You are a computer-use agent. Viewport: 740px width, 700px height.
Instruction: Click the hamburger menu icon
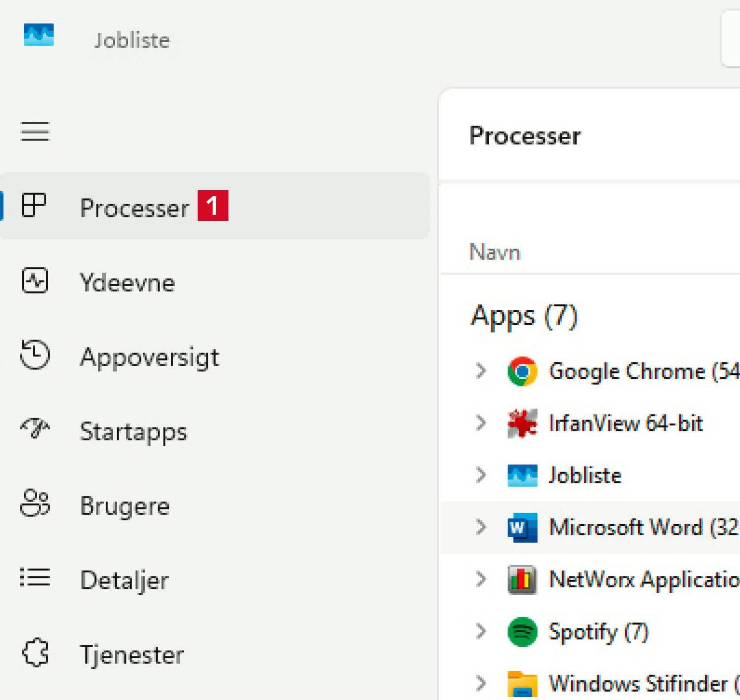(35, 132)
